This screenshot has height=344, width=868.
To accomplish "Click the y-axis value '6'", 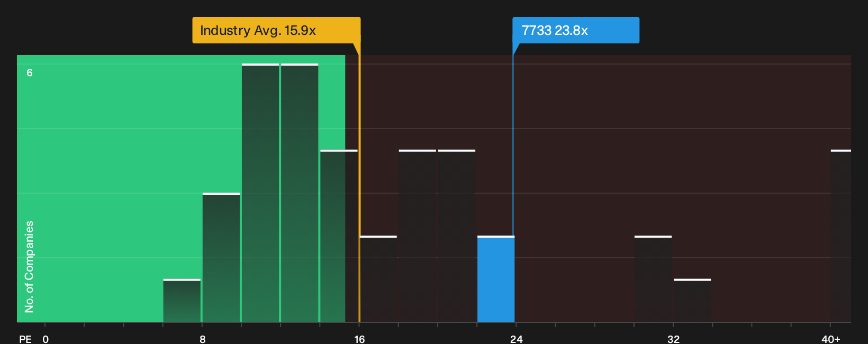I will tap(30, 73).
